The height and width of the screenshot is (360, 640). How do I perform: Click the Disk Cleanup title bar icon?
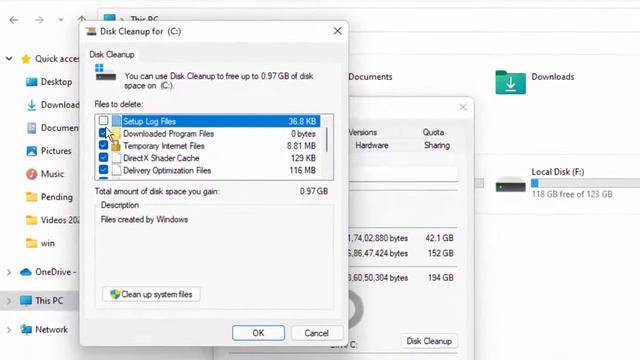click(91, 31)
